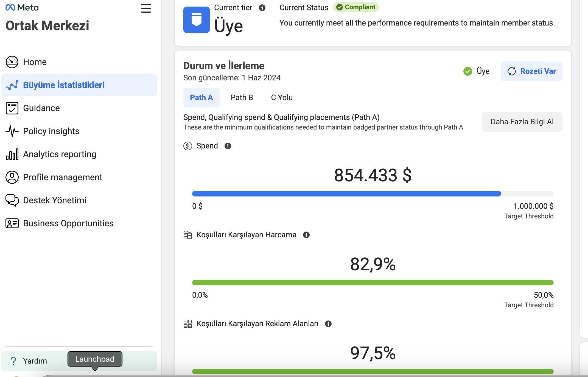Screen dimensions: 588x377
Task: Open Büyüme İstatistikleri in the sidebar
Action: click(79, 85)
